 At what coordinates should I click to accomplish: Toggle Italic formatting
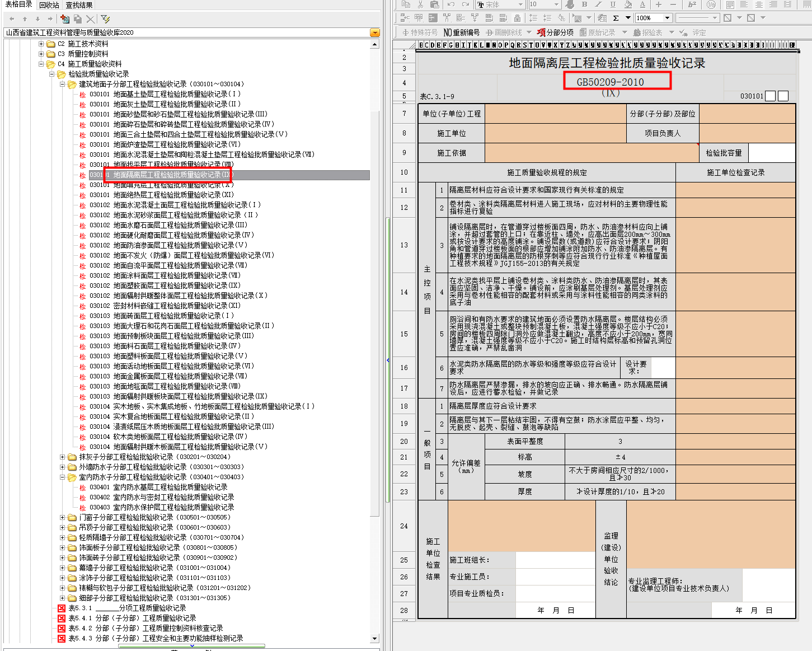pyautogui.click(x=598, y=4)
